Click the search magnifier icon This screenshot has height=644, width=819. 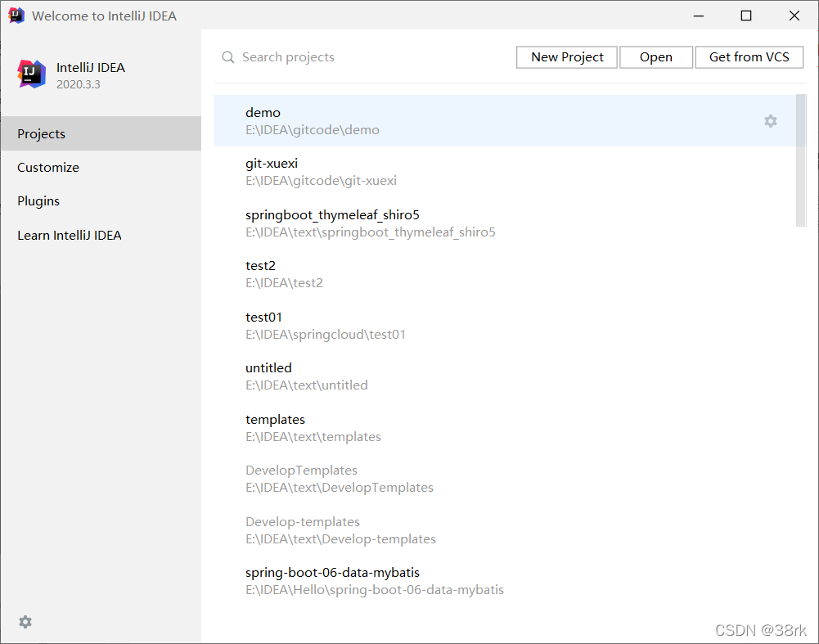point(227,57)
